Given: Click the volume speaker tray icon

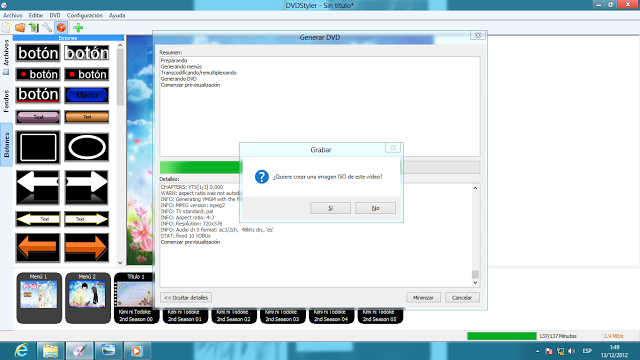Looking at the screenshot, I should pos(572,351).
